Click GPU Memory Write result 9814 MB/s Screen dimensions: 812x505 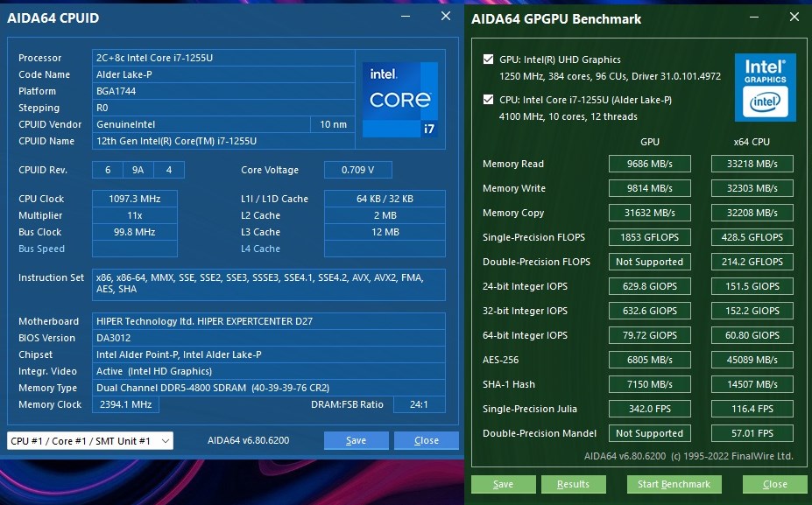coord(649,188)
